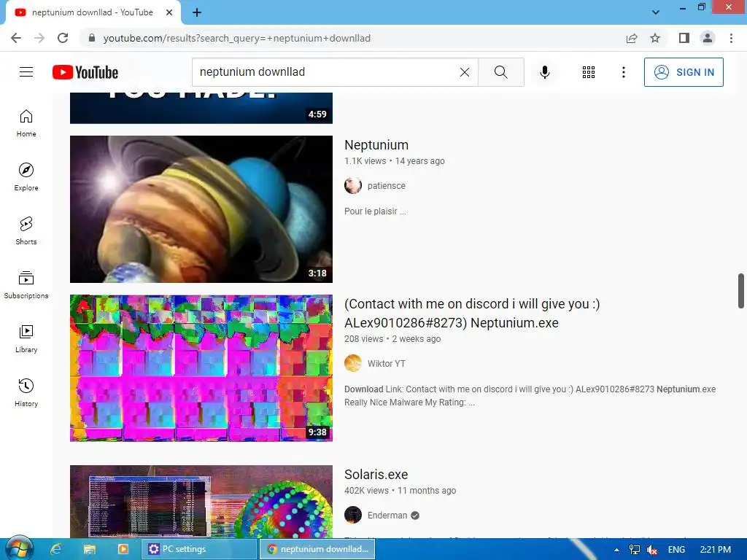Open the Neptunium planets video thumbnail
This screenshot has height=560, width=747.
coord(201,209)
